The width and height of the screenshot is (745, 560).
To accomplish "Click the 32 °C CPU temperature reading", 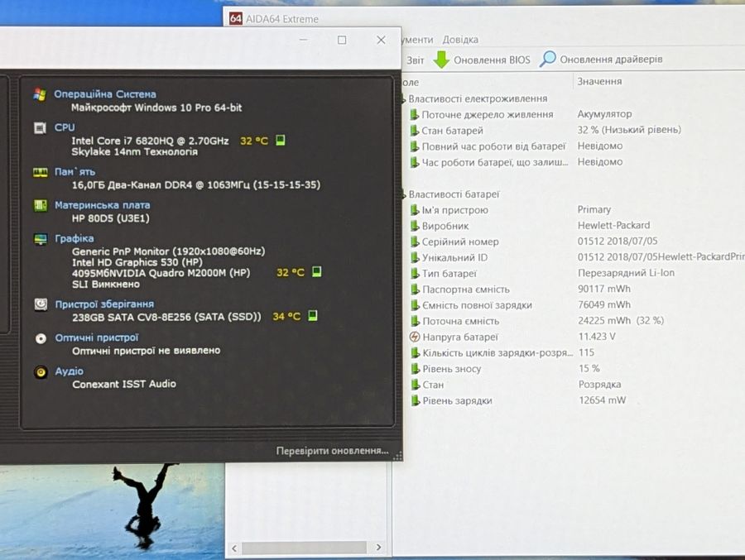I will pos(254,141).
